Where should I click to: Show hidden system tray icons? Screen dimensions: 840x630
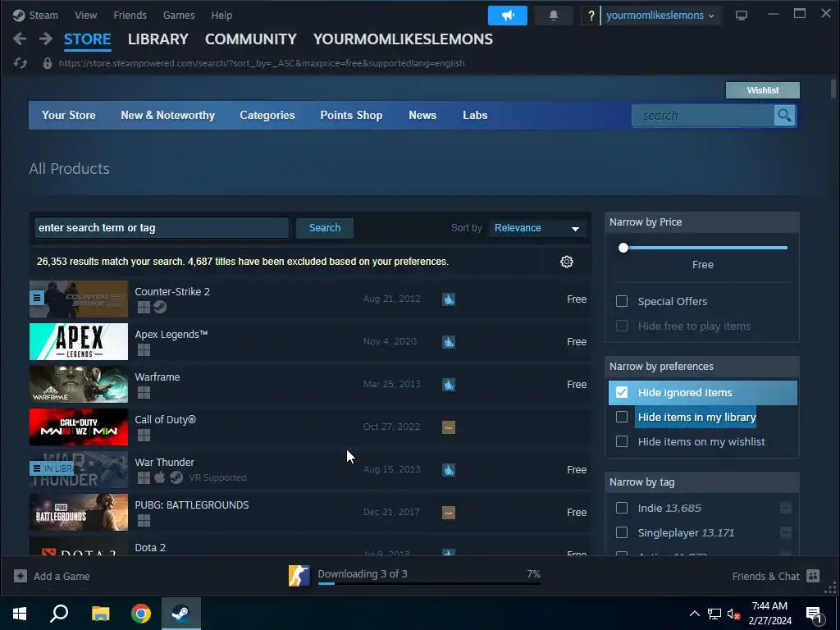(x=694, y=614)
